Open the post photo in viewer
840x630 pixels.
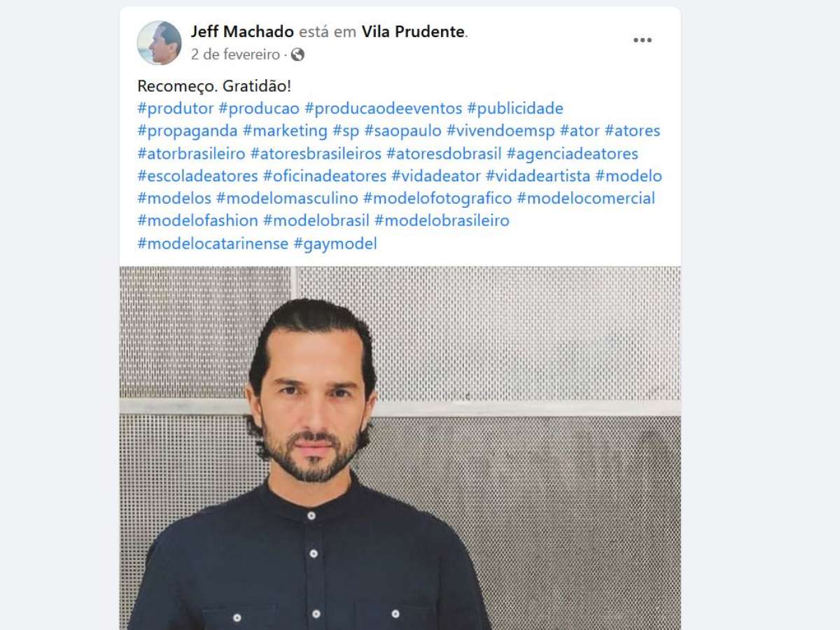coord(400,448)
